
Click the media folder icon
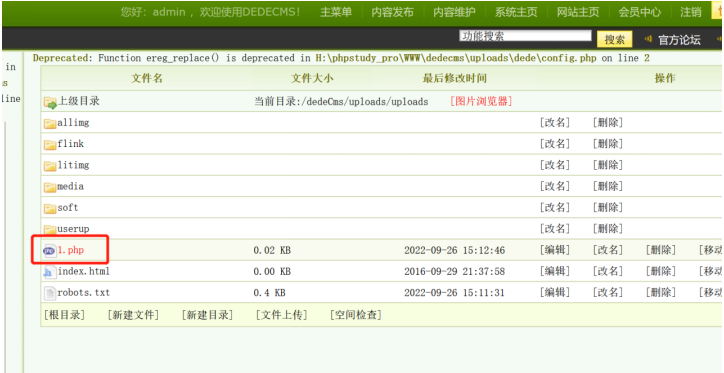(50, 187)
